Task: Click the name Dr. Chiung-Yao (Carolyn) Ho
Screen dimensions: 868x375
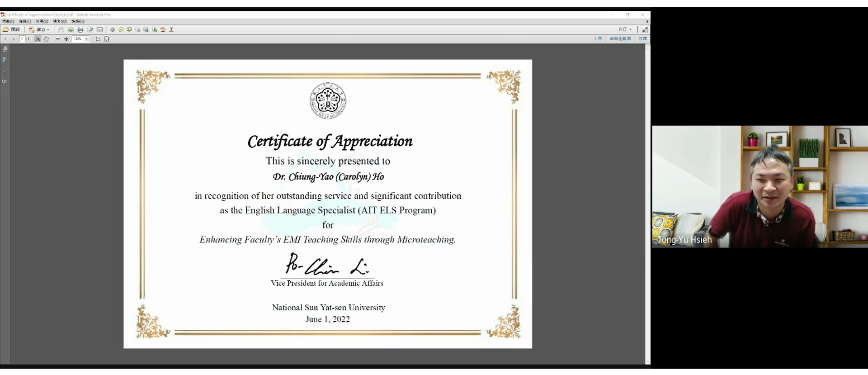Action: tap(328, 177)
